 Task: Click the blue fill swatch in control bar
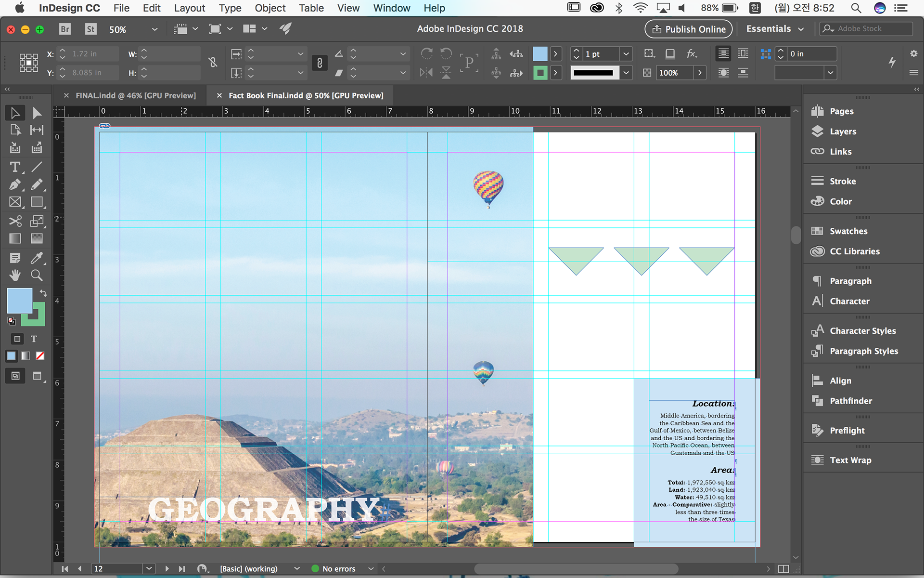point(540,54)
